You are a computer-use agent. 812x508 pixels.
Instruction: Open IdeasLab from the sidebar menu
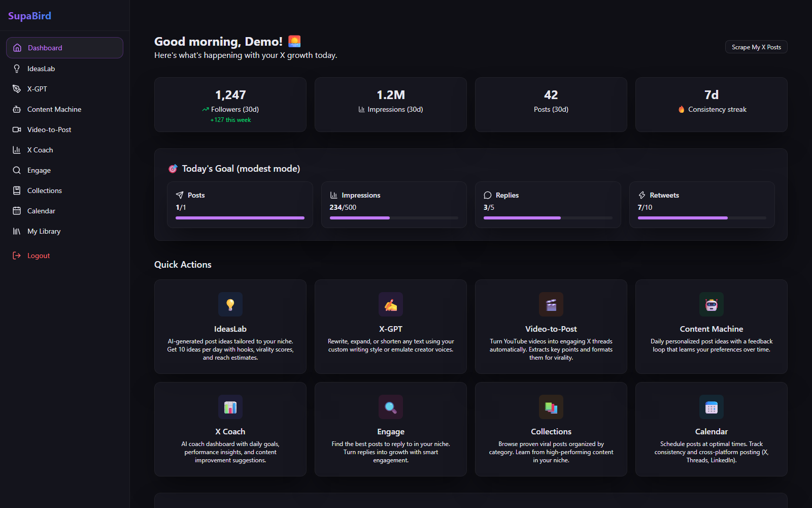(64, 69)
